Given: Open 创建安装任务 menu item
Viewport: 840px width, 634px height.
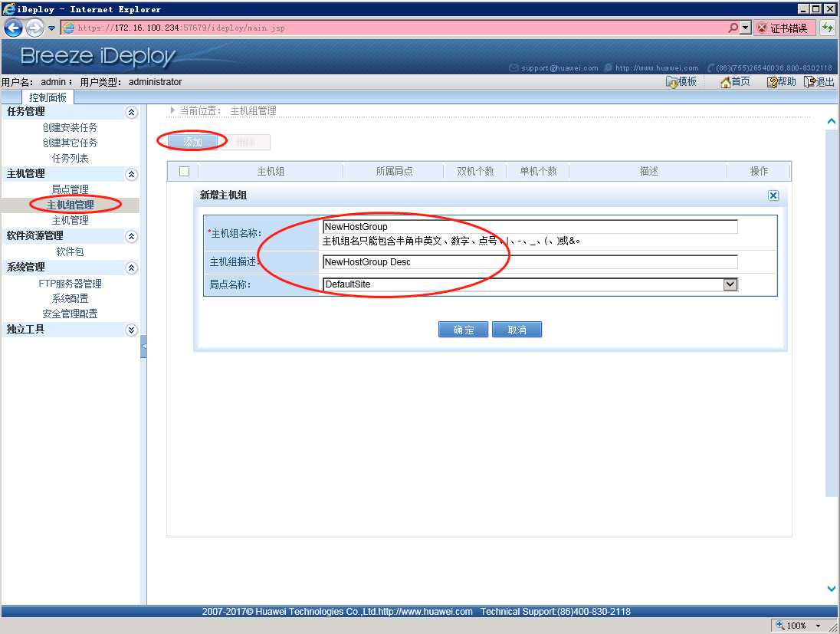Looking at the screenshot, I should [71, 127].
